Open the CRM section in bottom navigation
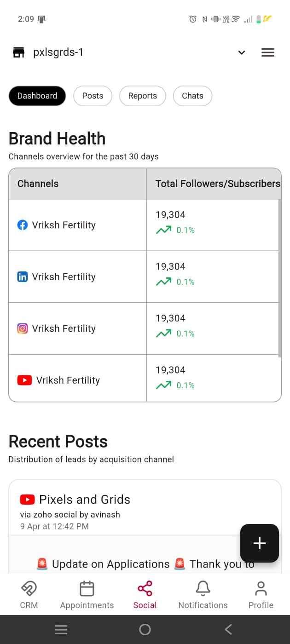 29,594
